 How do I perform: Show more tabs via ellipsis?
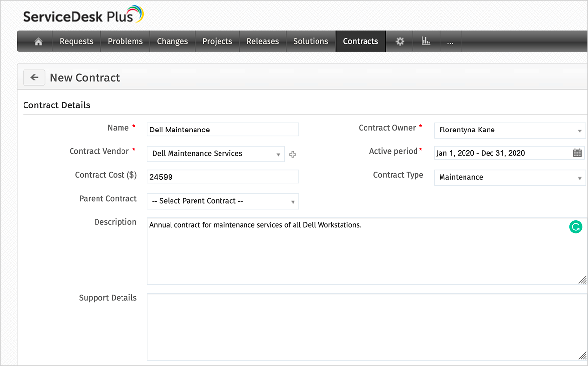450,42
